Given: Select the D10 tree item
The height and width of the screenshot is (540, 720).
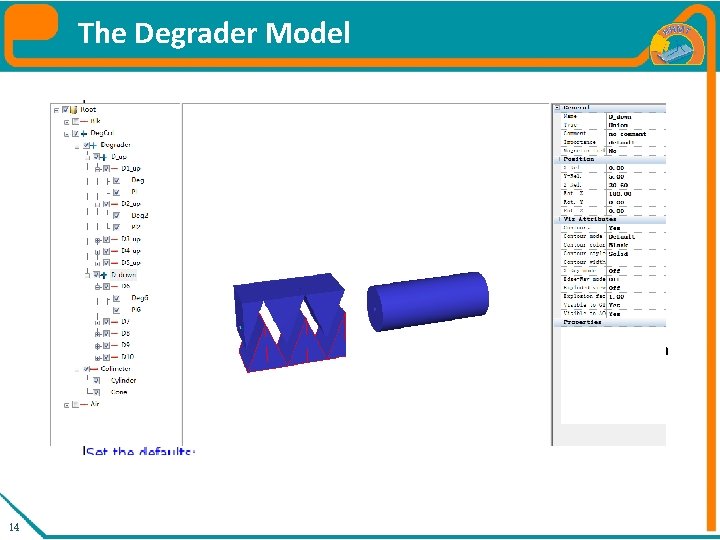Looking at the screenshot, I should click(x=128, y=357).
